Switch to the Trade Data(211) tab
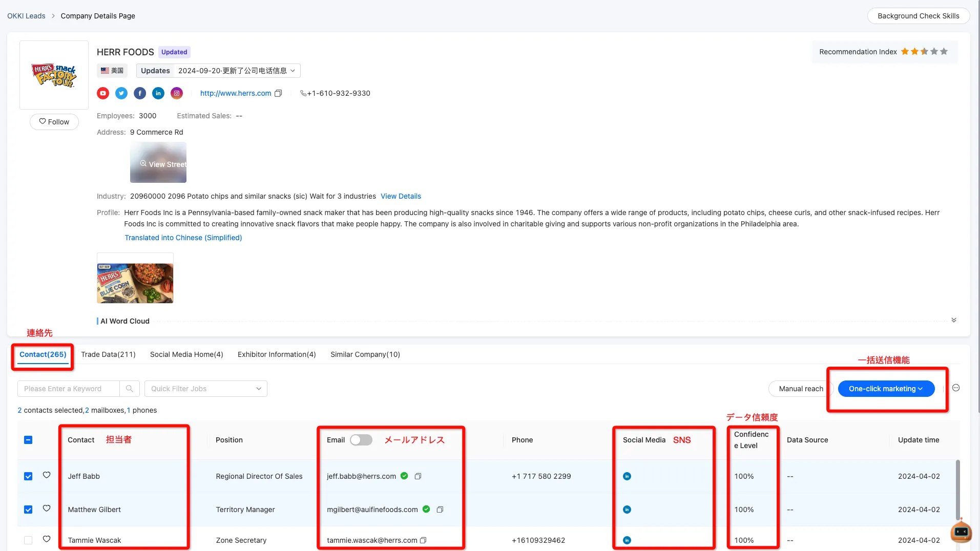 pyautogui.click(x=108, y=354)
